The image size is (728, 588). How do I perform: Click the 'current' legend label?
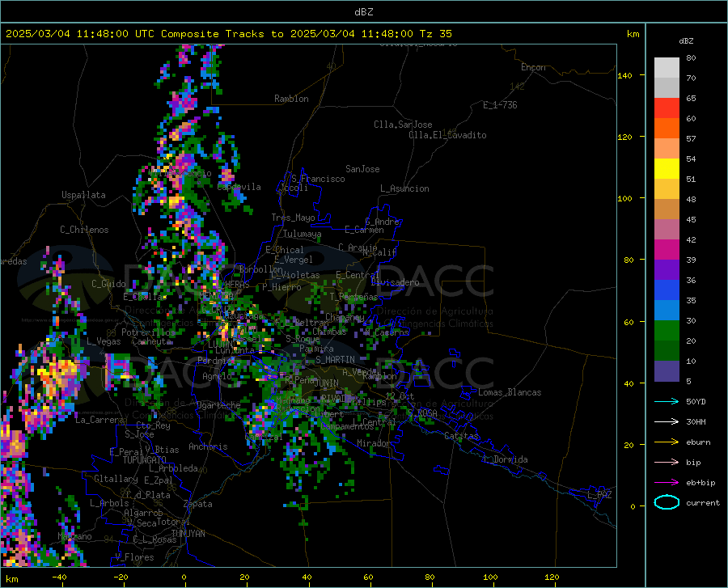coord(703,502)
